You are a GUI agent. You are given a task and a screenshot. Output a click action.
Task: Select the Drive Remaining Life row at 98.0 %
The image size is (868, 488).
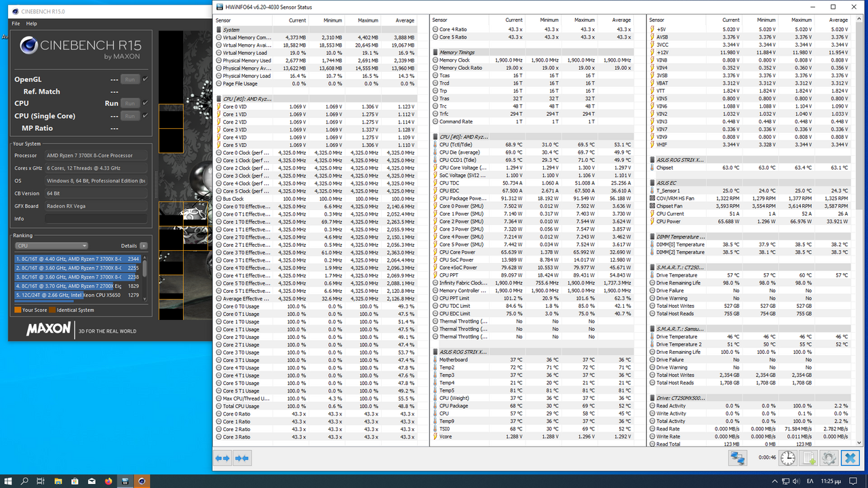click(749, 283)
